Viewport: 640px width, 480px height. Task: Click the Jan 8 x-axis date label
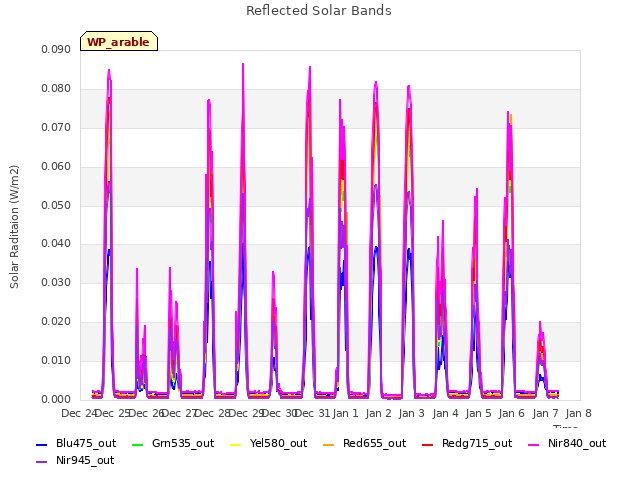[x=578, y=413]
